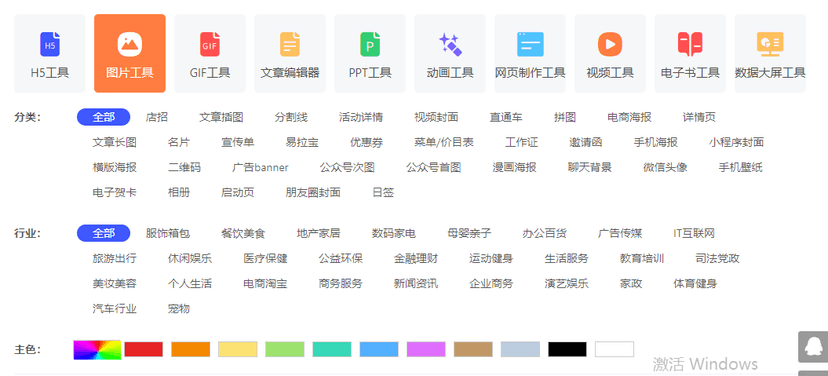Select the GIF工具 icon
The height and width of the screenshot is (376, 828).
point(210,44)
